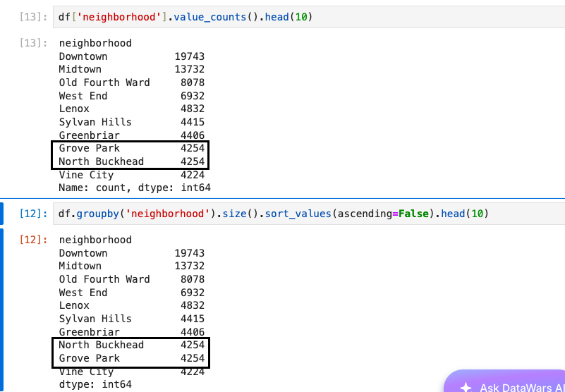Viewport: 565px width, 392px height.
Task: Click count 19743 in output 12
Action: pos(190,253)
